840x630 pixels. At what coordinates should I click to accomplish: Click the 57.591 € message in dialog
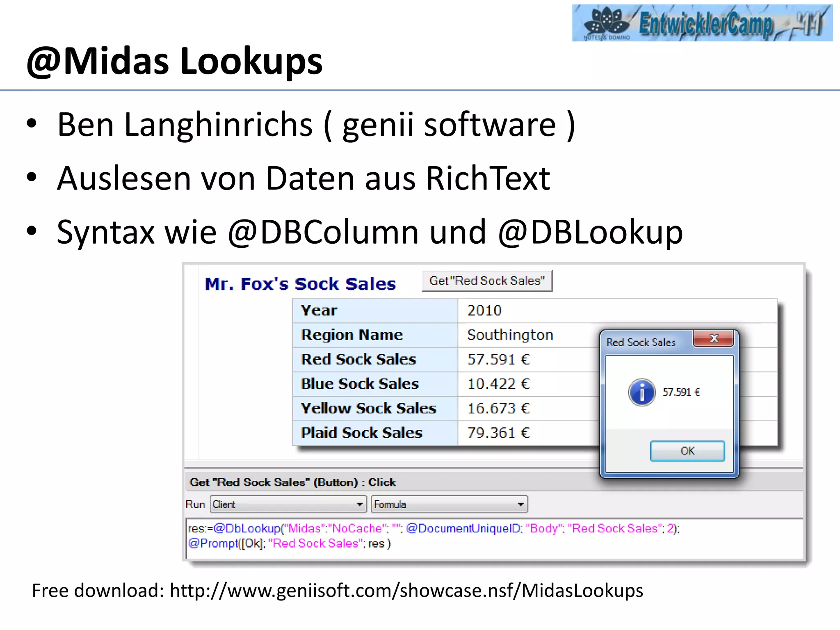coord(681,392)
